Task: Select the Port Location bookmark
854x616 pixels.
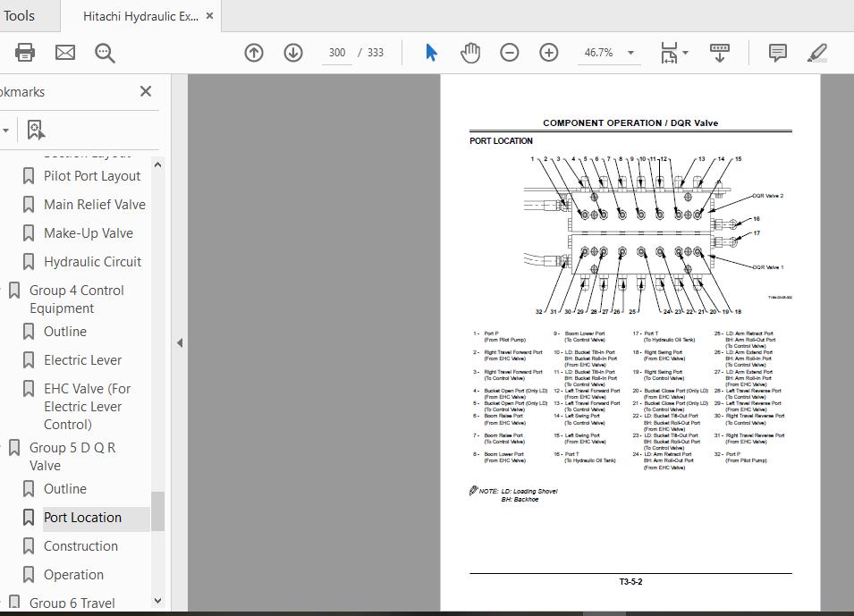Action: (83, 518)
